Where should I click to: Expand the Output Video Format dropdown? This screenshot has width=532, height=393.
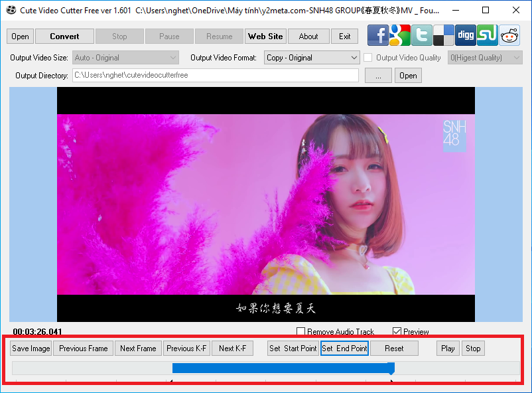click(312, 58)
